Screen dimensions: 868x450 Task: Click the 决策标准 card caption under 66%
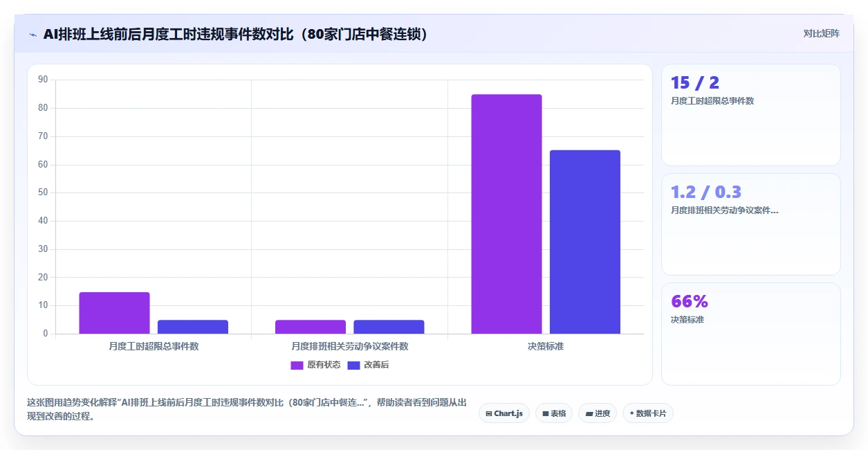click(x=687, y=320)
